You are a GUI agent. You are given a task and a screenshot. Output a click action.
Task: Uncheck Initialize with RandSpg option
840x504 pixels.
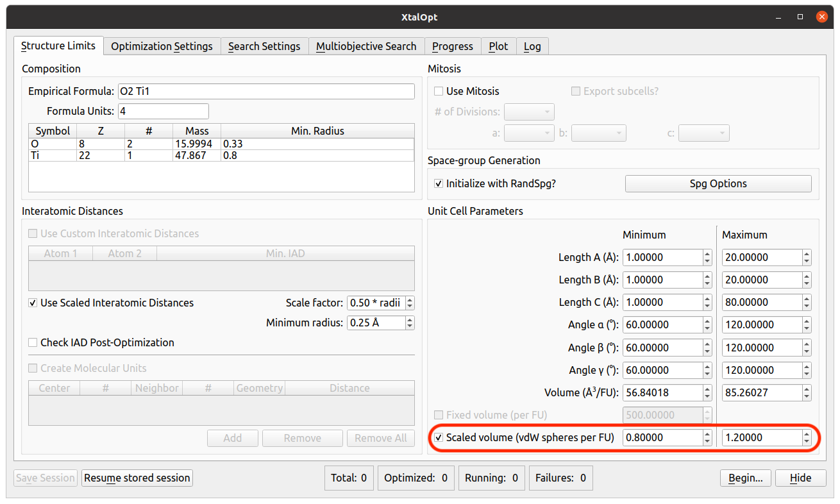439,183
